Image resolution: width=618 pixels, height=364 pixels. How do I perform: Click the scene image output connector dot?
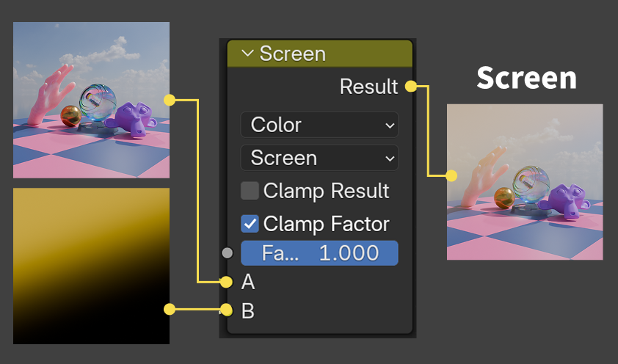[x=170, y=99]
